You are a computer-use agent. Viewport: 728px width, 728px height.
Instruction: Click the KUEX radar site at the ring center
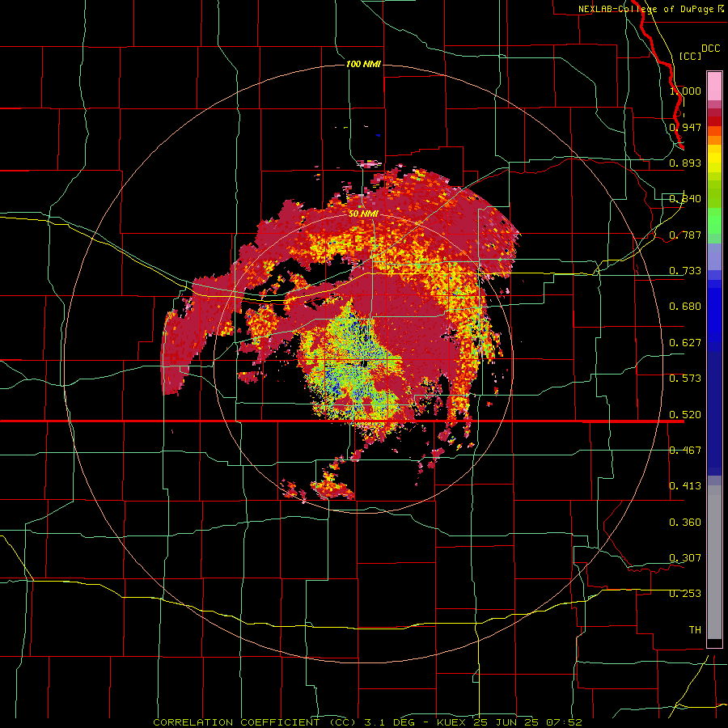coord(363,363)
